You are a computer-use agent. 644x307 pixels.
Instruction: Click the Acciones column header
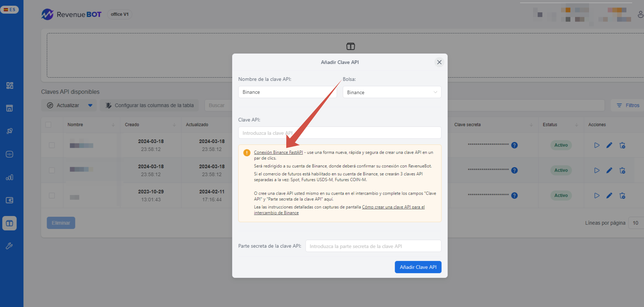[597, 125]
